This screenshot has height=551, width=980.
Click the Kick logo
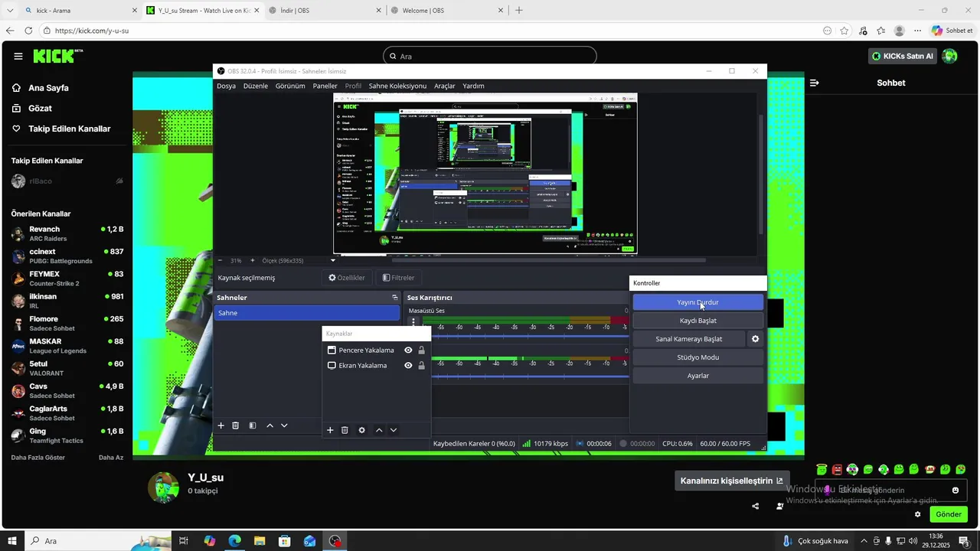tap(57, 56)
